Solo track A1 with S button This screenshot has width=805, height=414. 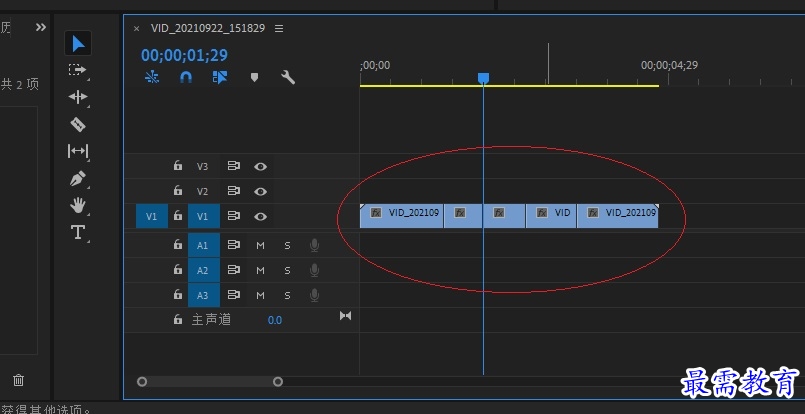pos(288,246)
